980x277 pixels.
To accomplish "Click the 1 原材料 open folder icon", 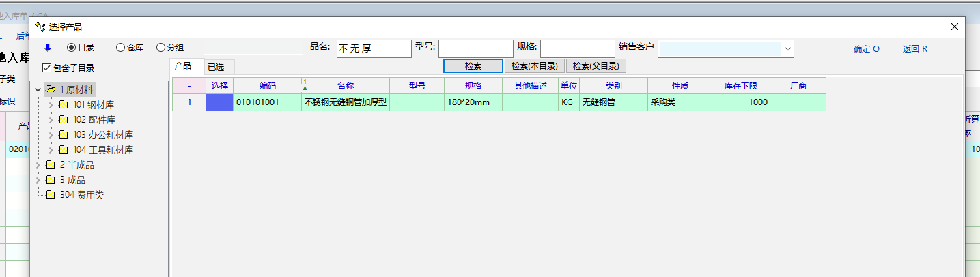I will (x=51, y=90).
